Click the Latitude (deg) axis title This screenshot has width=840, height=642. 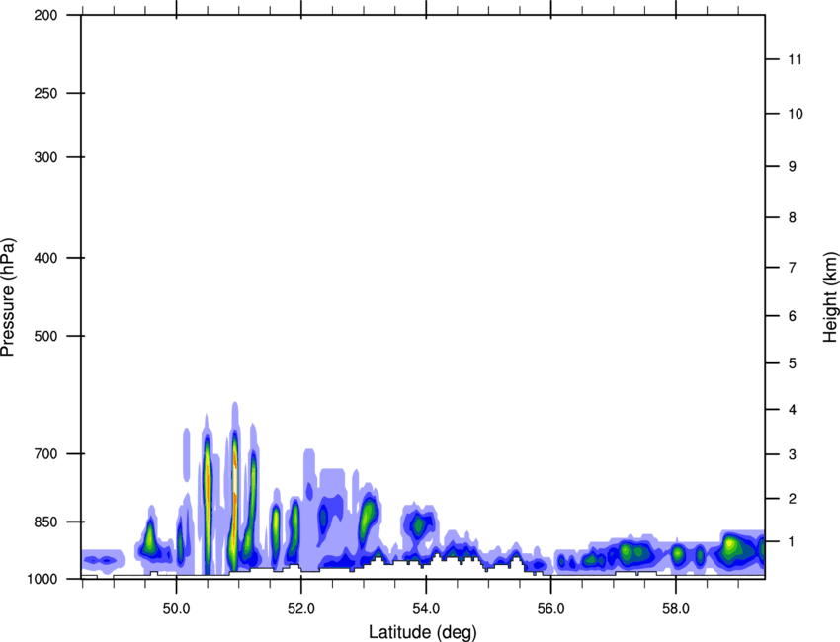422,632
